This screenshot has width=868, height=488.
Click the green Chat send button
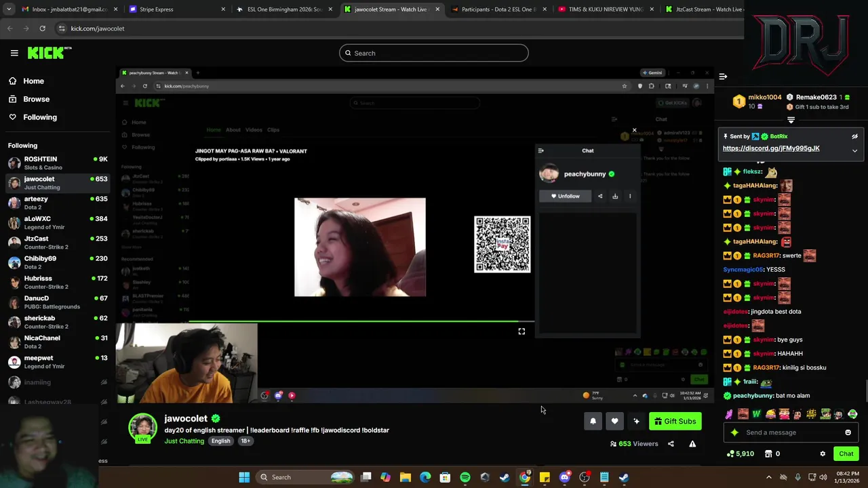coord(846,454)
